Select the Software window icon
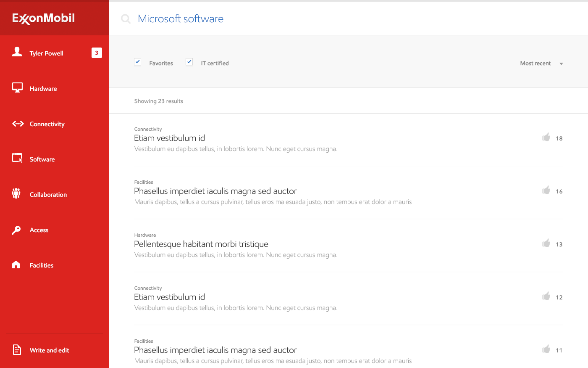The width and height of the screenshot is (588, 368). 17,158
